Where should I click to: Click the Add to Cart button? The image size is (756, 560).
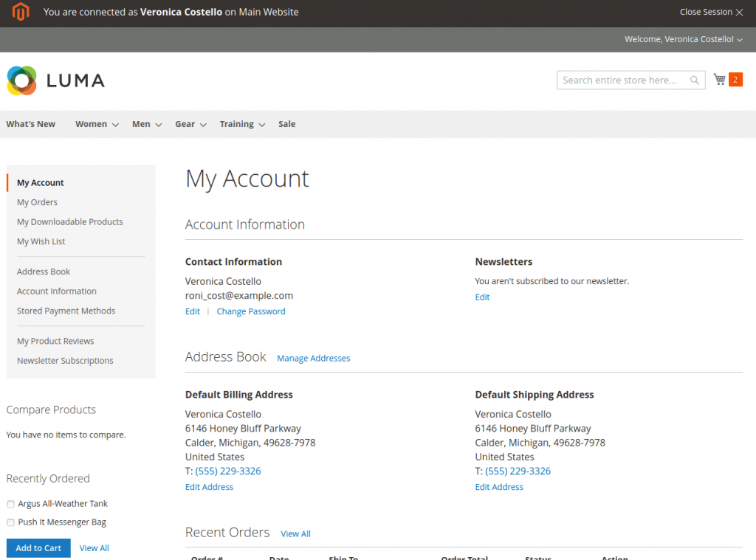(38, 548)
